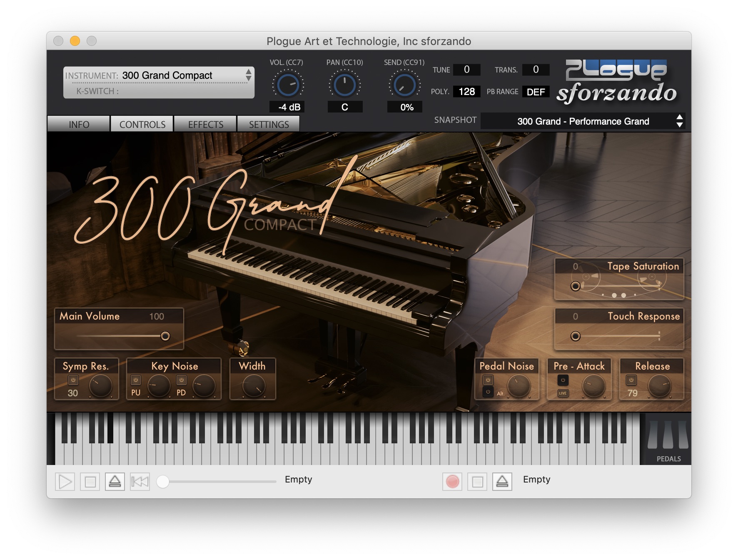Click the Key Noise PU knob

(159, 386)
